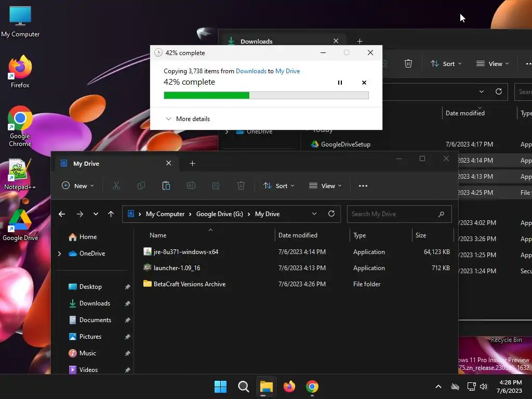This screenshot has width=532, height=399.
Task: Click Delete icon in My Drive toolbar
Action: click(241, 185)
